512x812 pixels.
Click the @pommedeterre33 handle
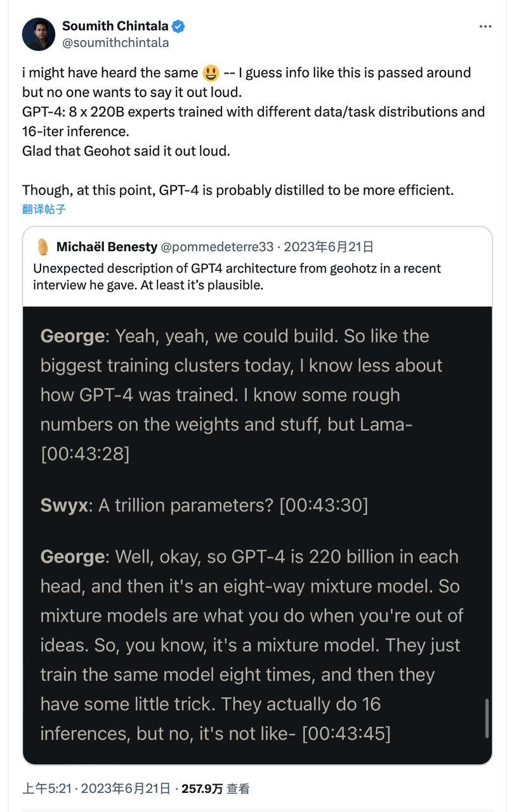217,246
